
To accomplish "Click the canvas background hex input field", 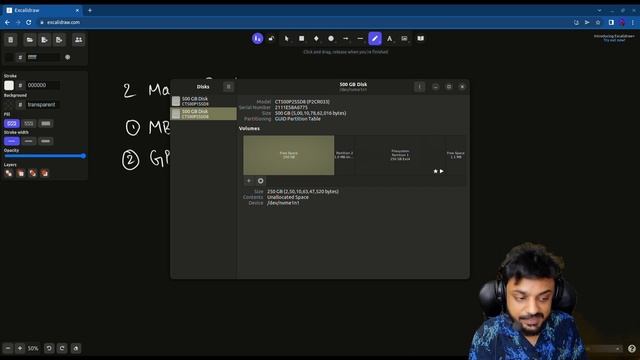I will point(43,57).
